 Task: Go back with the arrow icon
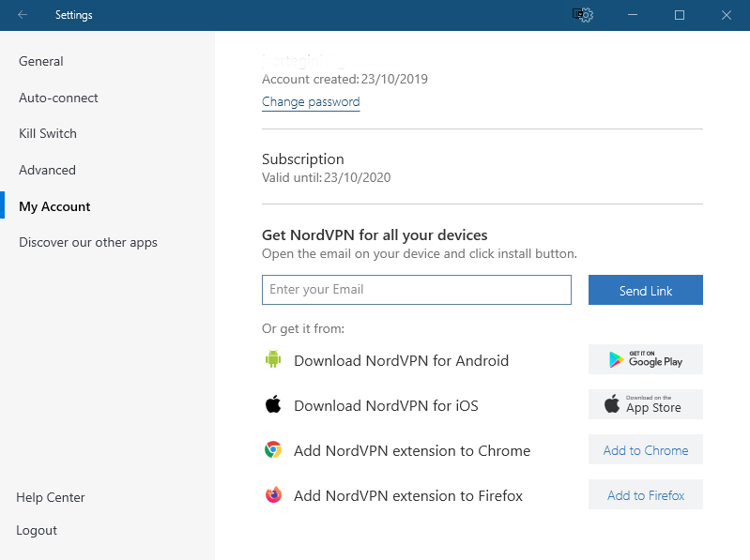click(23, 15)
